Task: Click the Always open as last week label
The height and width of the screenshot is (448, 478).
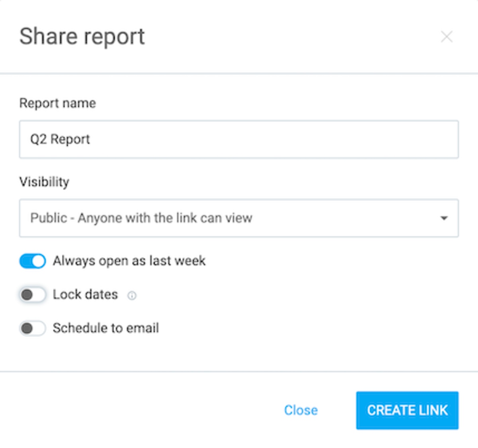Action: coord(129,261)
